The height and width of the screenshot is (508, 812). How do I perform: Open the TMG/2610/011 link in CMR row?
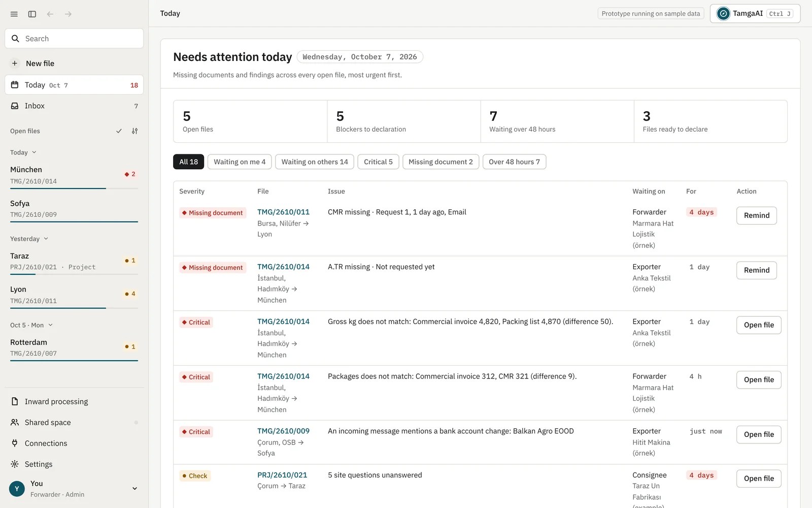click(x=283, y=212)
